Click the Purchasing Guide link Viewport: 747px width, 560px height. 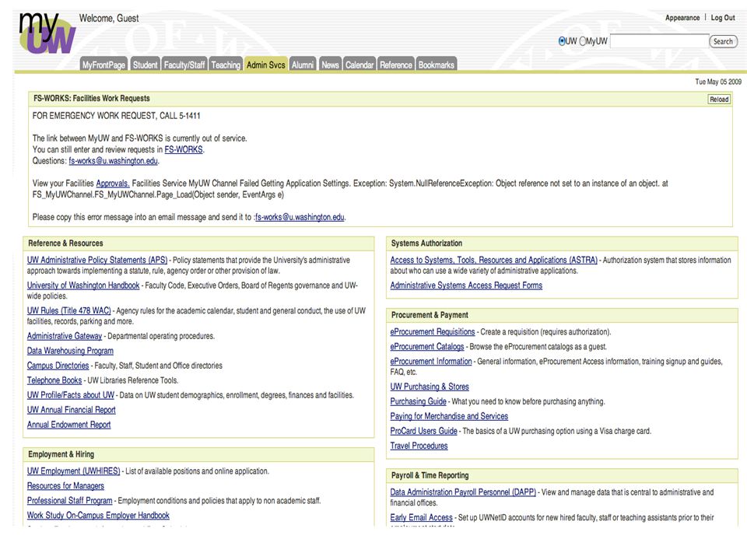(419, 401)
